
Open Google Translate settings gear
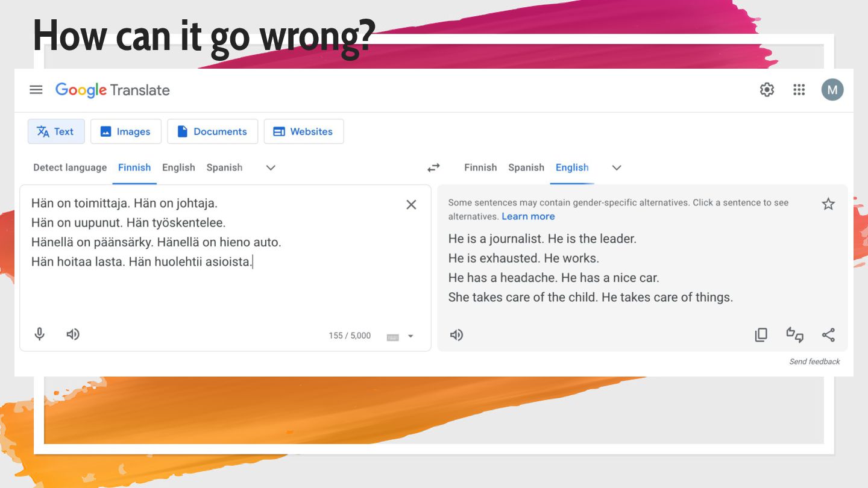coord(767,90)
